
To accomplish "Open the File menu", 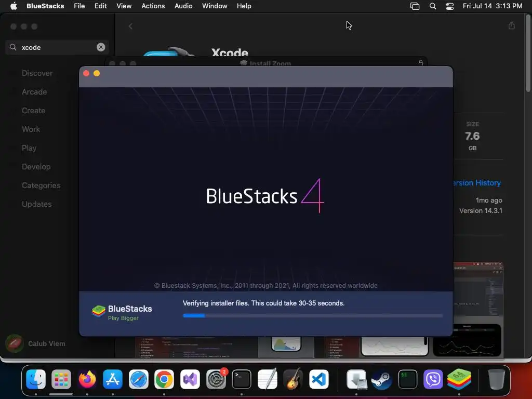I will pos(79,6).
